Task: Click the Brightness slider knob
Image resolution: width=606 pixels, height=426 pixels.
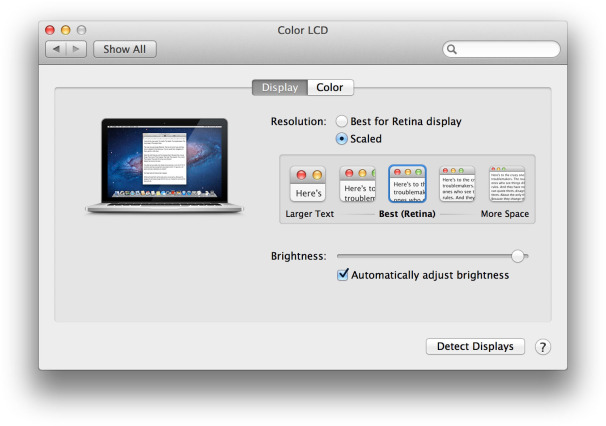Action: [x=518, y=256]
